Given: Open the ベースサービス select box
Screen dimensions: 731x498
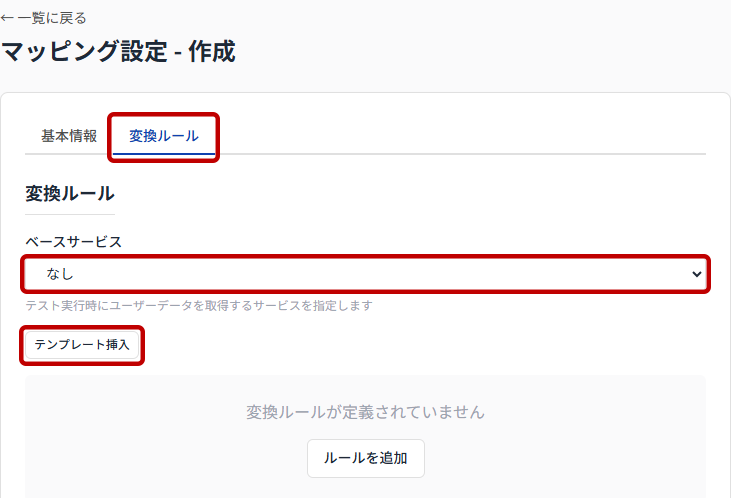Looking at the screenshot, I should tap(366, 274).
